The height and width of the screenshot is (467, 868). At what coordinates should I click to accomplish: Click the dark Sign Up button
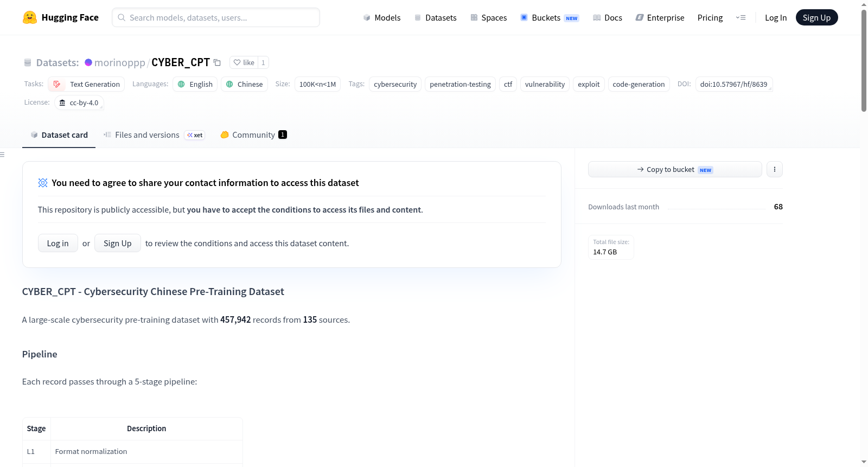(816, 17)
